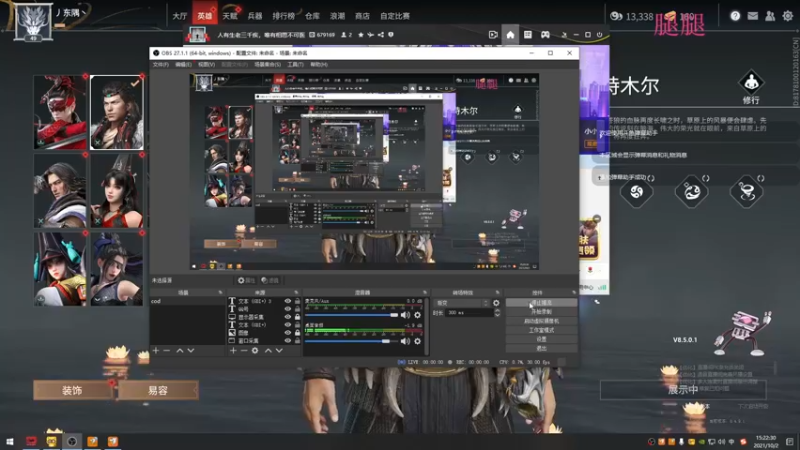This screenshot has height=450, width=800.
Task: Open the OBS 文件(F) menu
Action: (x=160, y=65)
